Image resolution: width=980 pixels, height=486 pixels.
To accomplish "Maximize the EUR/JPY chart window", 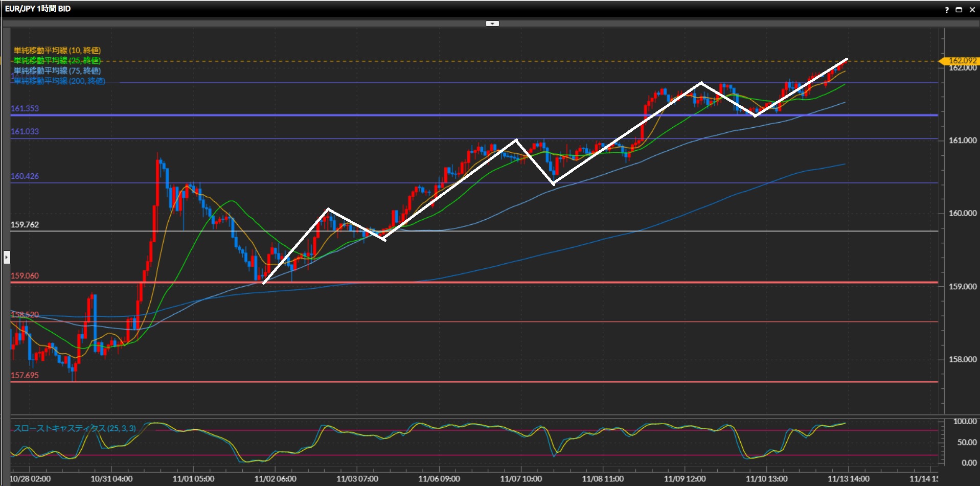I will (959, 10).
